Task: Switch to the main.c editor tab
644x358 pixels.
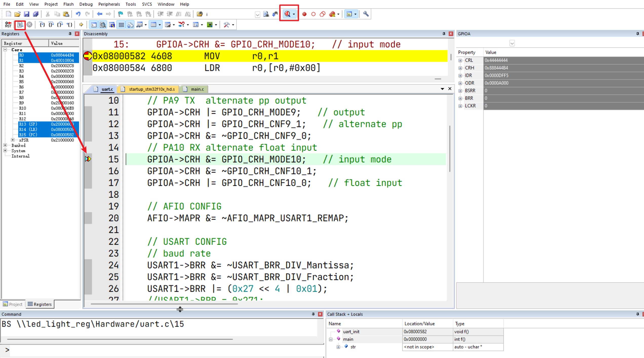Action: tap(194, 89)
